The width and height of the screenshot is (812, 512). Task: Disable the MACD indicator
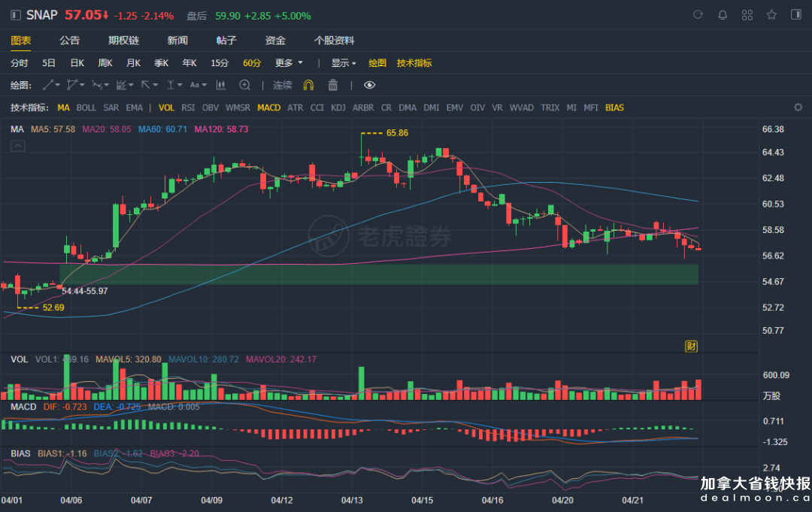[268, 108]
